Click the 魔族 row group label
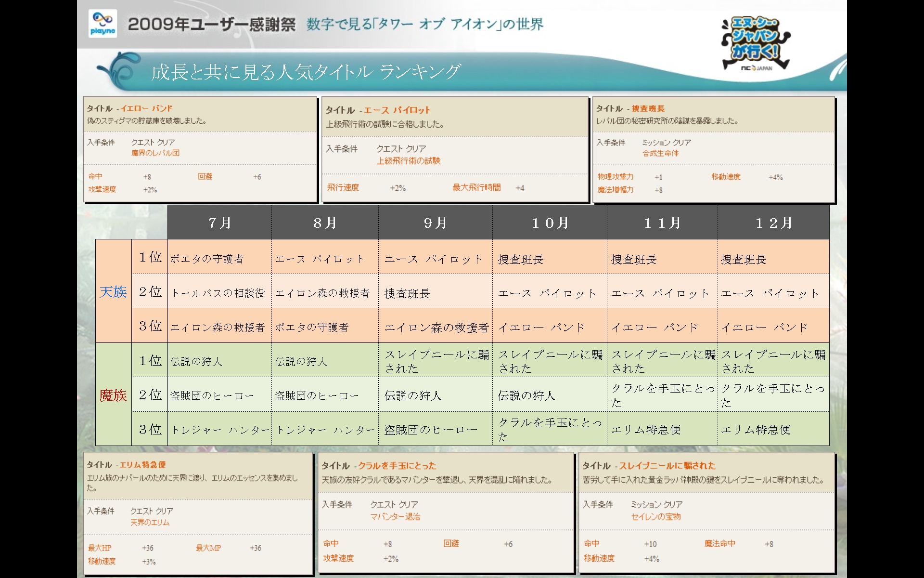Viewport: 924px width, 578px height. (x=113, y=395)
